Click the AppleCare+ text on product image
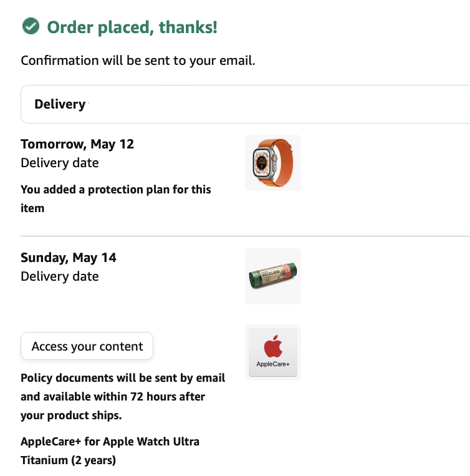 click(x=272, y=364)
